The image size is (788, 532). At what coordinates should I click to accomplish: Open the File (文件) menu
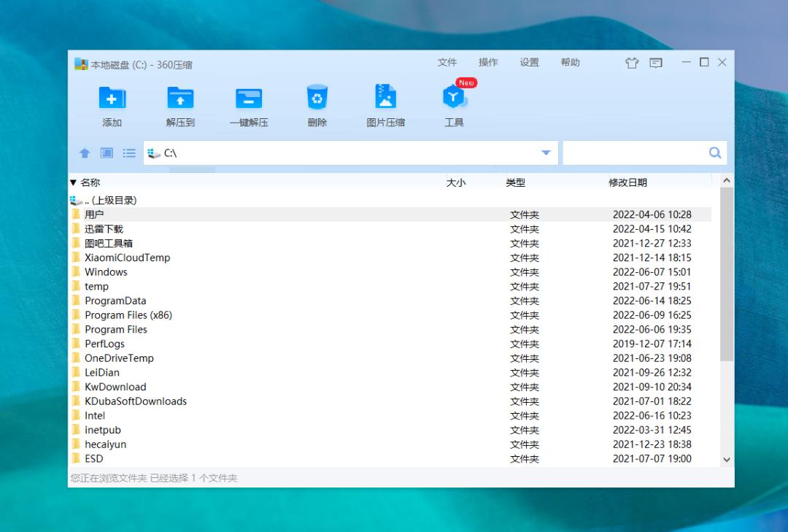pos(447,63)
